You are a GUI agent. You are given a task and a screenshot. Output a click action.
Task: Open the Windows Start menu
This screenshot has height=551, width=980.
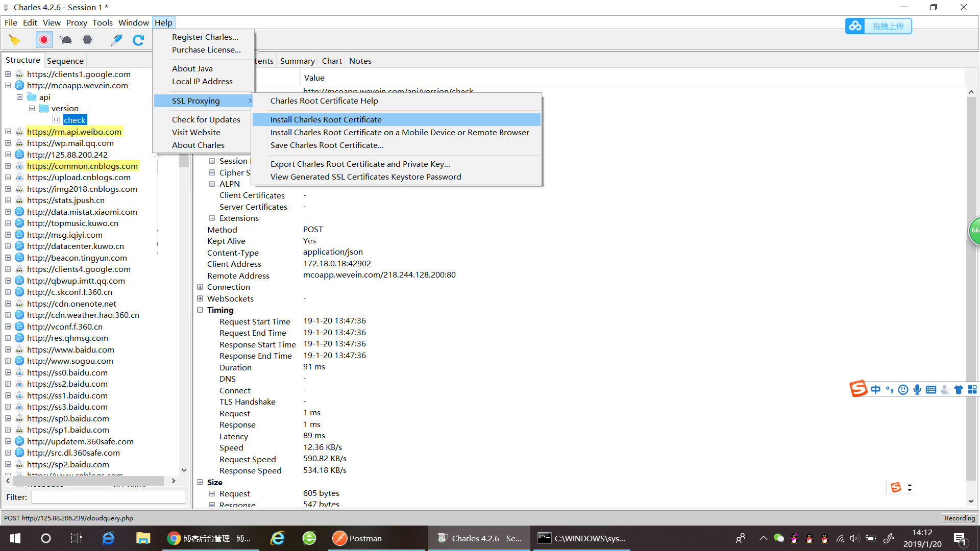15,538
